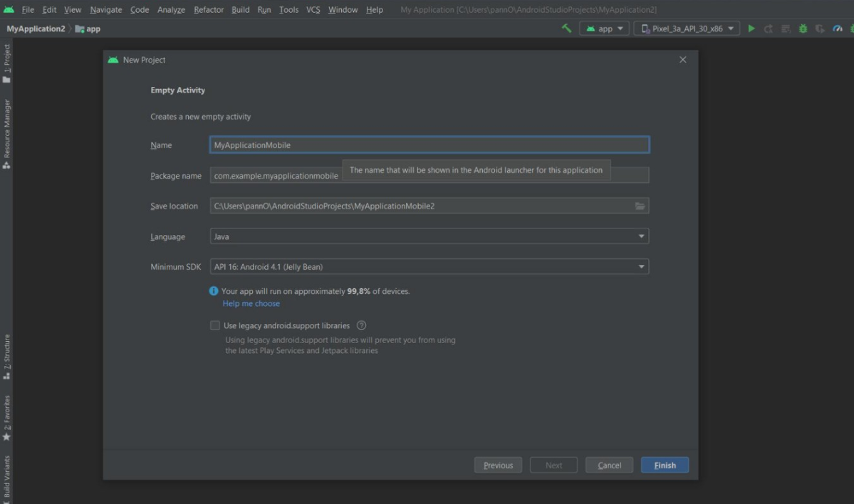The image size is (854, 504).
Task: Click the 99,8% device coverage text
Action: (x=358, y=291)
